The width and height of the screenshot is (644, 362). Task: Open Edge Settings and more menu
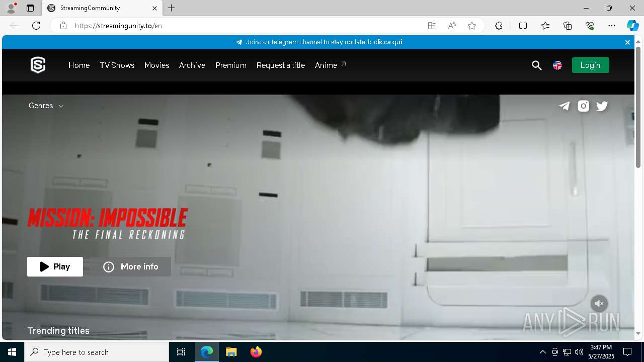tap(612, 26)
